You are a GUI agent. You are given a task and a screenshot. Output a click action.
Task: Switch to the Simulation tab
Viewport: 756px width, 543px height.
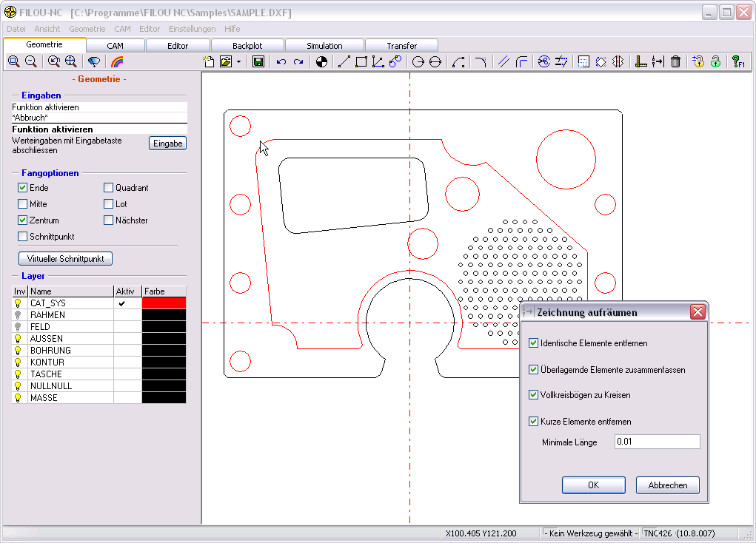coord(324,46)
